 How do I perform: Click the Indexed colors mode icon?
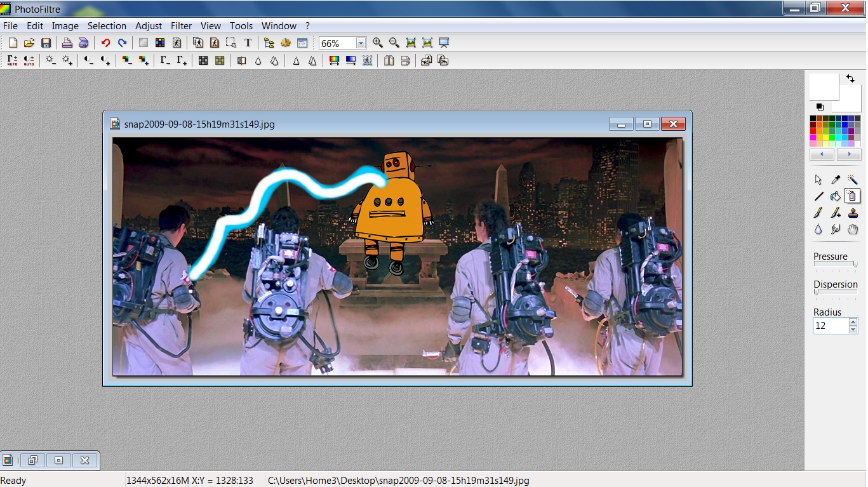(x=160, y=43)
